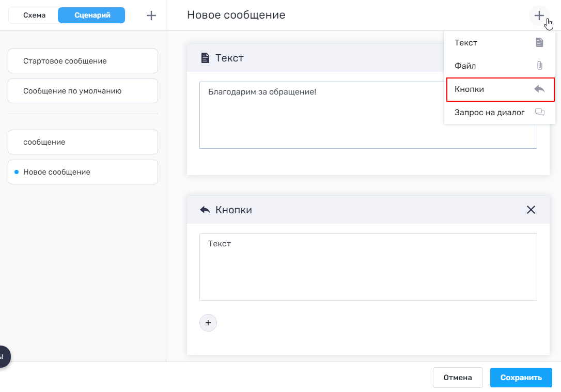Click the chat bubbles icon for Запрос на диалог
This screenshot has height=392, width=561.
[539, 113]
